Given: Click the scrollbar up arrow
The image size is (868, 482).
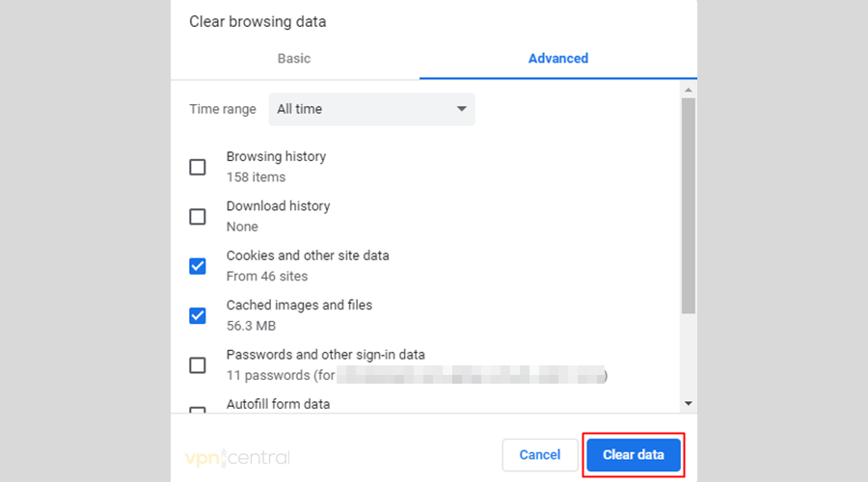Looking at the screenshot, I should (689, 90).
